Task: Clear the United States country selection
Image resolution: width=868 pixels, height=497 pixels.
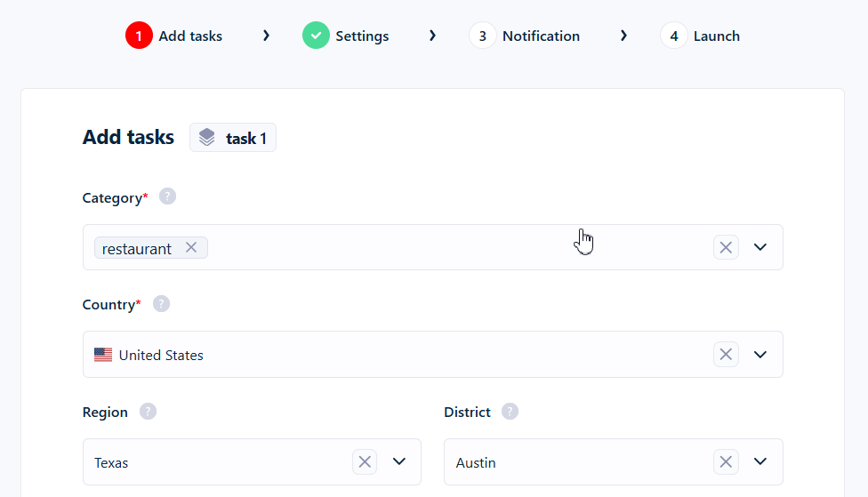Action: 726,354
